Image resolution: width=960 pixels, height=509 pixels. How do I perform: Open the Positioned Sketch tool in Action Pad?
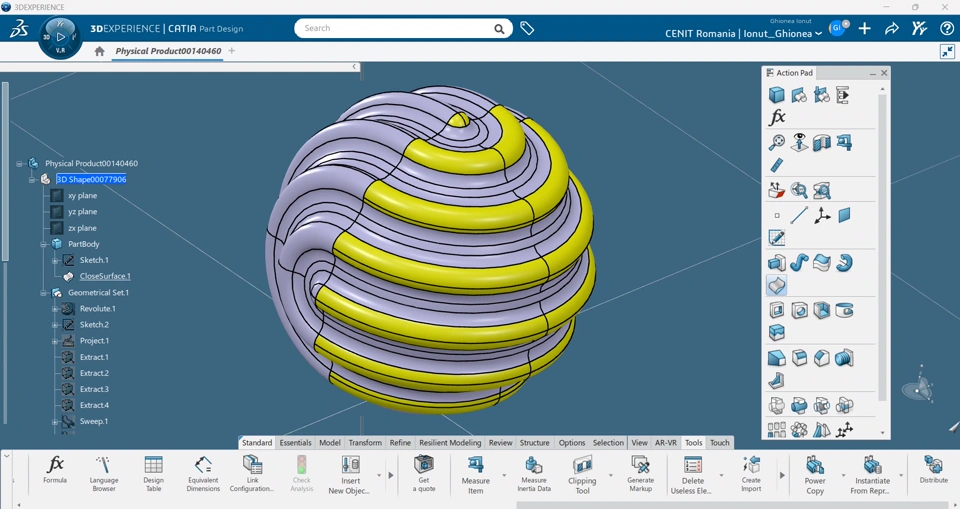(x=777, y=238)
